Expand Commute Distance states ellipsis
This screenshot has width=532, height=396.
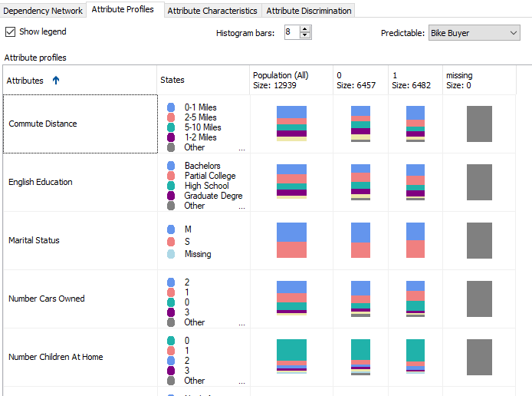coord(241,148)
